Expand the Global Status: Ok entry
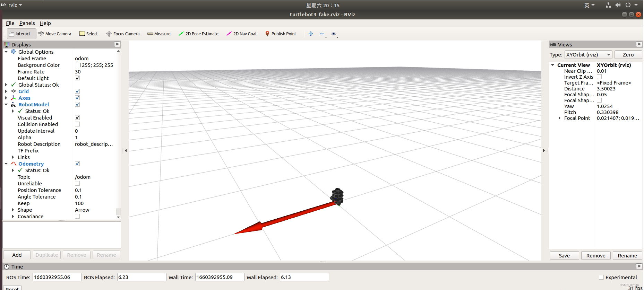The image size is (644, 290). pyautogui.click(x=6, y=85)
